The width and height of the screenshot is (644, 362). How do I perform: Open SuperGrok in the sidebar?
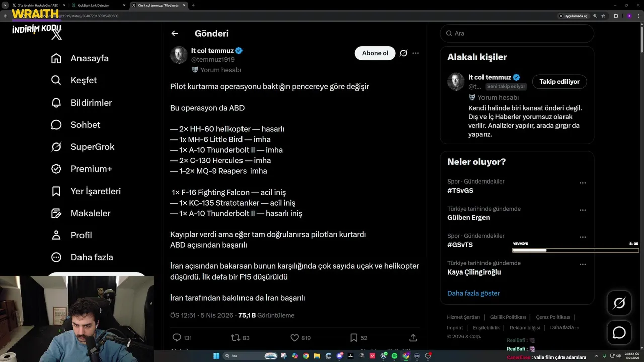click(x=83, y=147)
